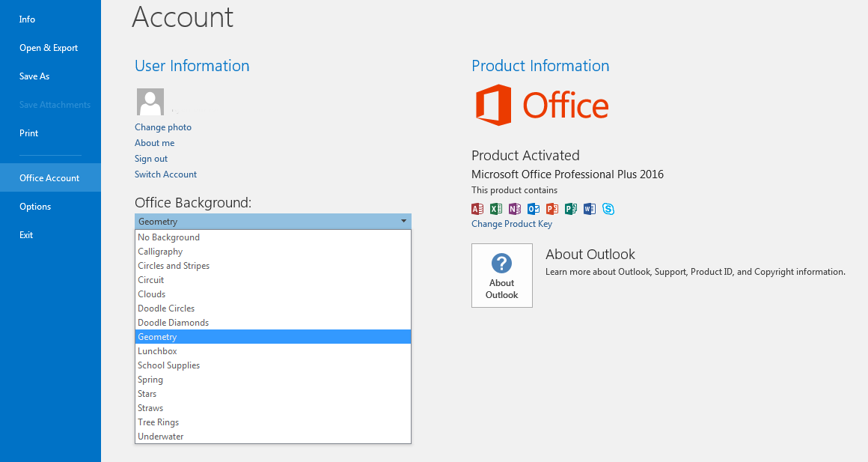Screen dimensions: 868x462
Task: Click the Product Activated text
Action: point(525,156)
